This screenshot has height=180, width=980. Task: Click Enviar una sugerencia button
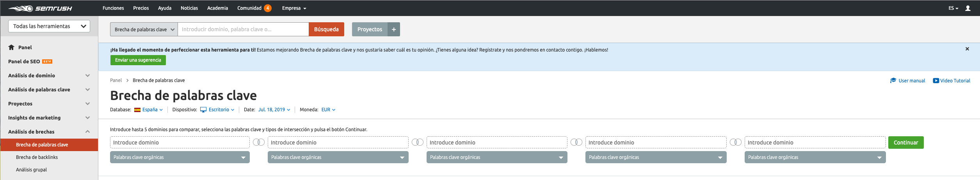point(138,60)
